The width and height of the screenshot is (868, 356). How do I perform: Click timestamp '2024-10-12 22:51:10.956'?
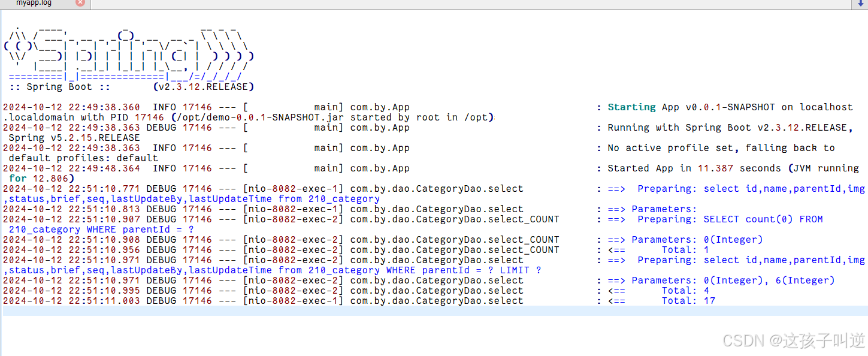72,250
